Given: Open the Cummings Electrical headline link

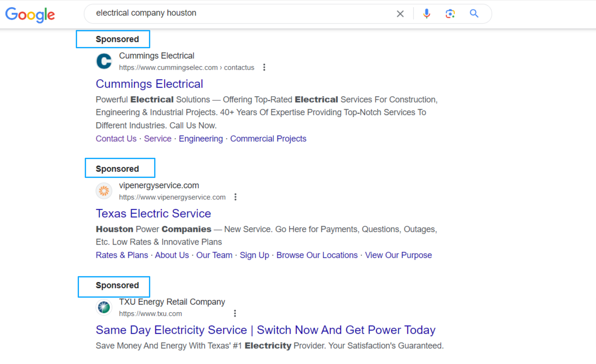Looking at the screenshot, I should [x=149, y=84].
